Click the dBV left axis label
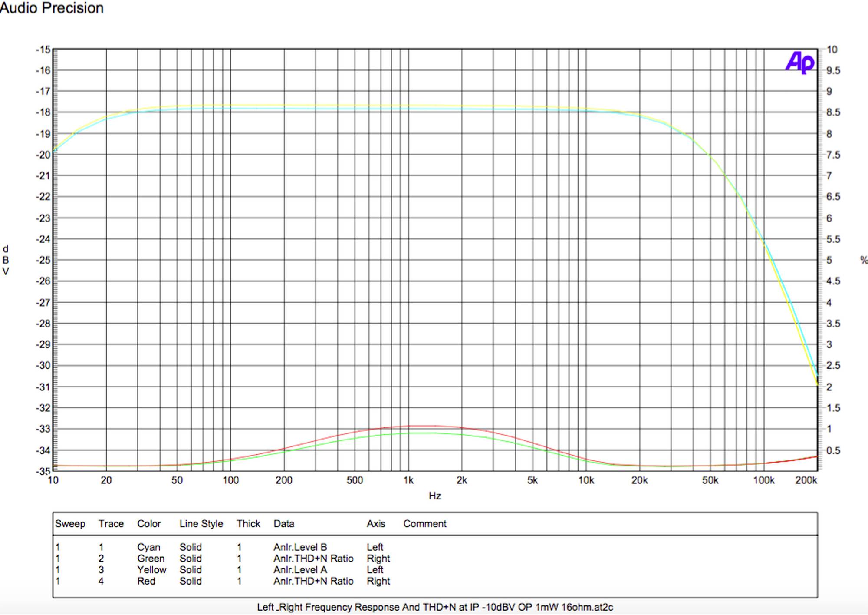Image resolution: width=868 pixels, height=615 pixels. tap(6, 260)
